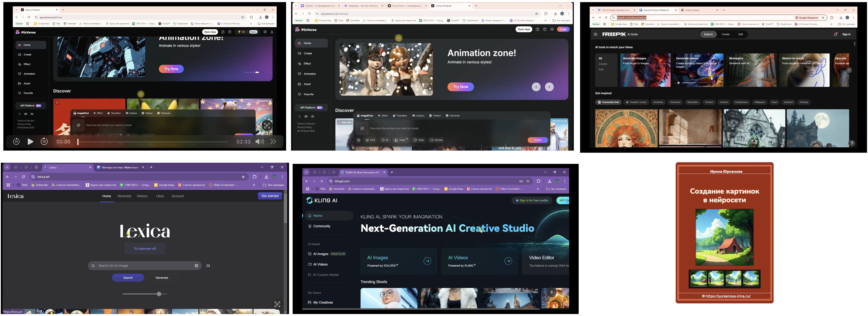Click the image search icon in Lexica search field
This screenshot has height=316, width=868.
tap(196, 266)
